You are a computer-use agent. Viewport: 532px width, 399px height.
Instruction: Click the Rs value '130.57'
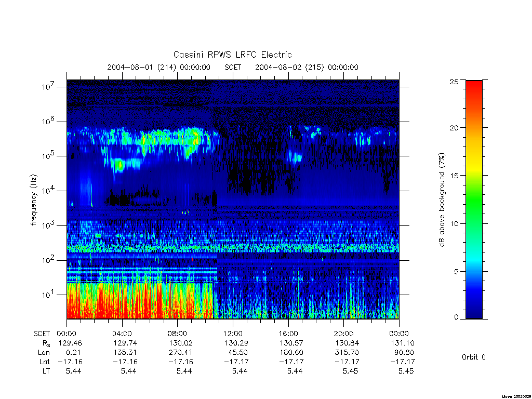[x=291, y=343]
